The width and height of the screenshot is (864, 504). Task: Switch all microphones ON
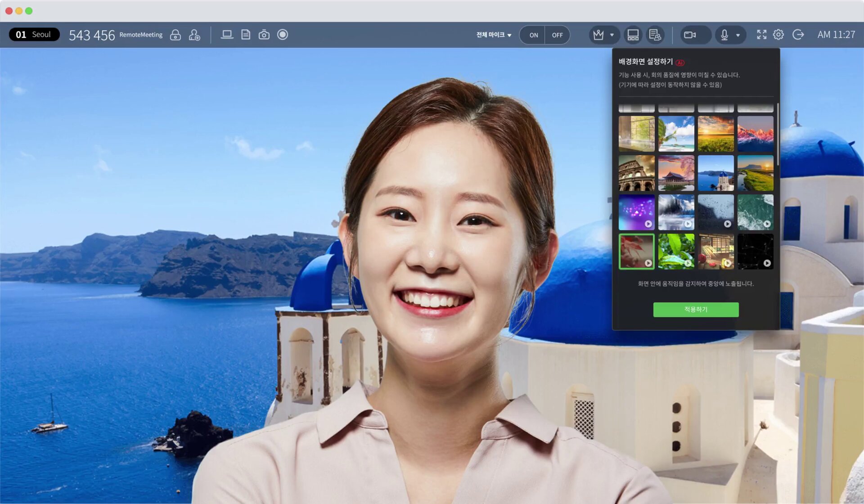[533, 35]
